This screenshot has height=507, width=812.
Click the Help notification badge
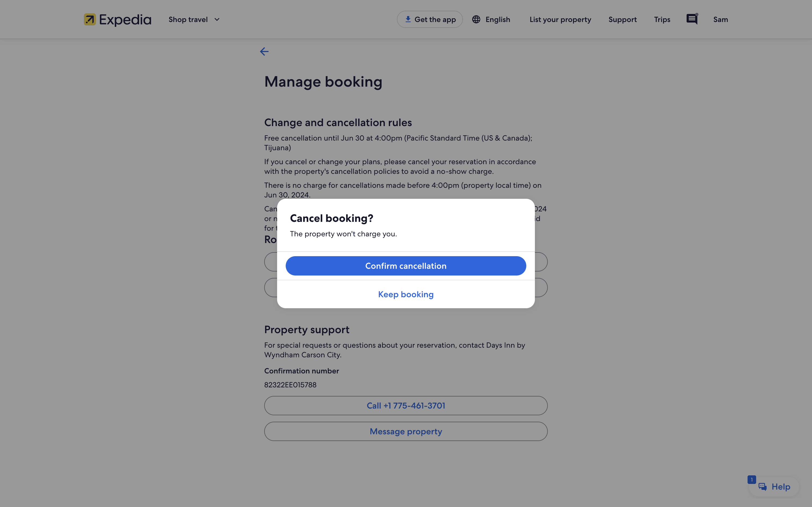[x=752, y=480]
